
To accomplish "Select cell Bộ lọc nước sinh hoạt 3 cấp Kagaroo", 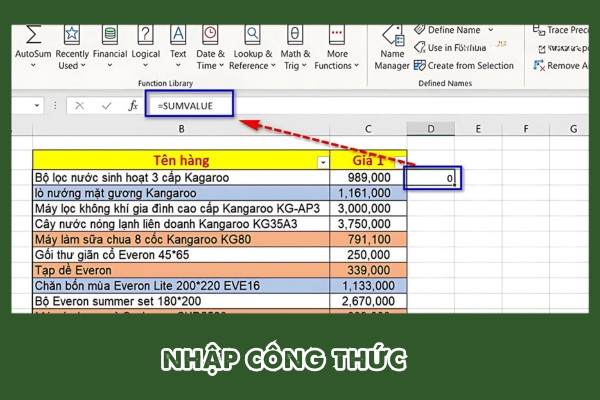I will click(181, 178).
